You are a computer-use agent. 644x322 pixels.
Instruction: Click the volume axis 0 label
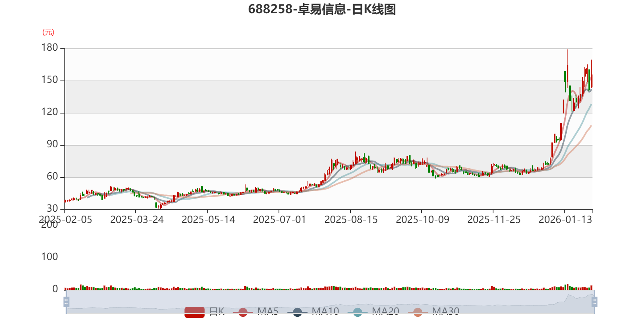[55, 289]
